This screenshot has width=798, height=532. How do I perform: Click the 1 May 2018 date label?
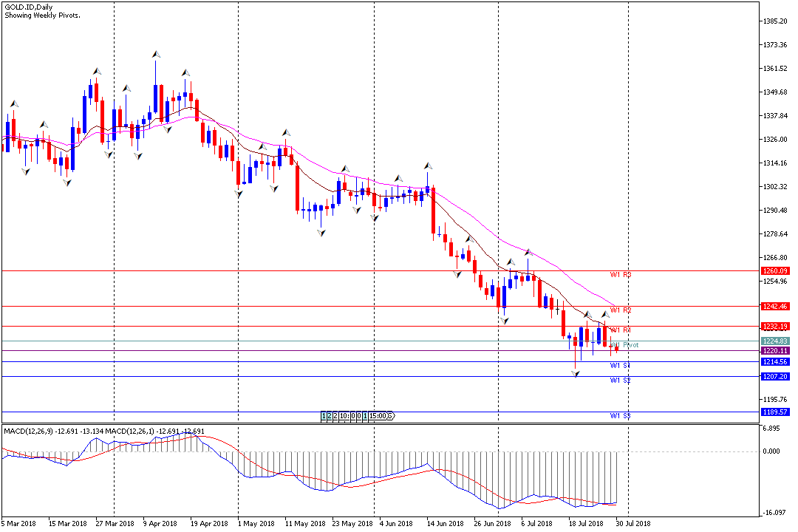(256, 524)
